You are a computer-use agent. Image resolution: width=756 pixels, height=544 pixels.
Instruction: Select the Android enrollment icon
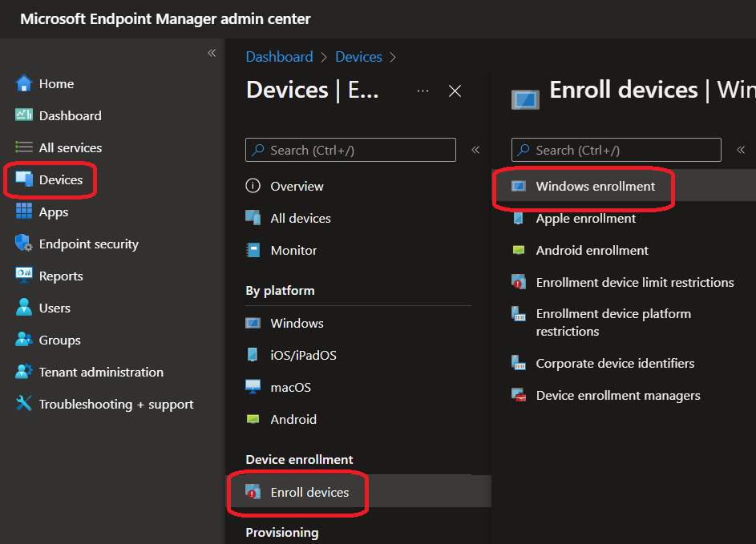pyautogui.click(x=519, y=250)
